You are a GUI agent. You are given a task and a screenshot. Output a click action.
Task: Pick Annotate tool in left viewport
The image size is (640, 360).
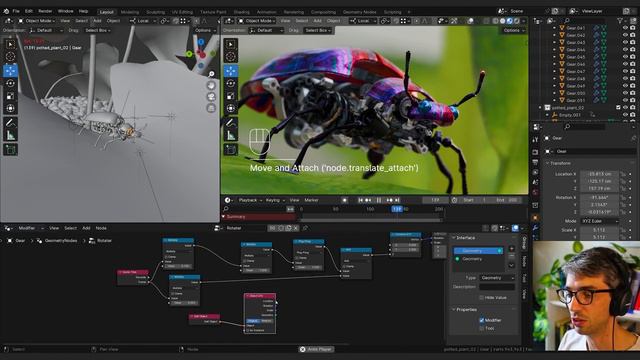[x=10, y=122]
